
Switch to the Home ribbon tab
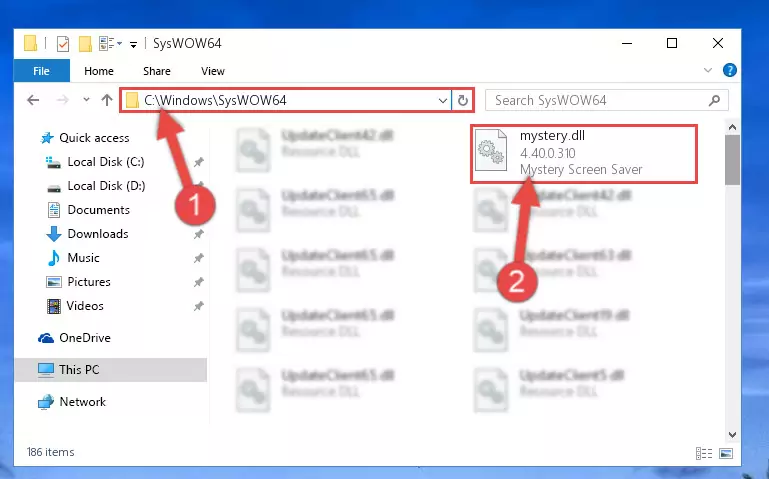(99, 71)
